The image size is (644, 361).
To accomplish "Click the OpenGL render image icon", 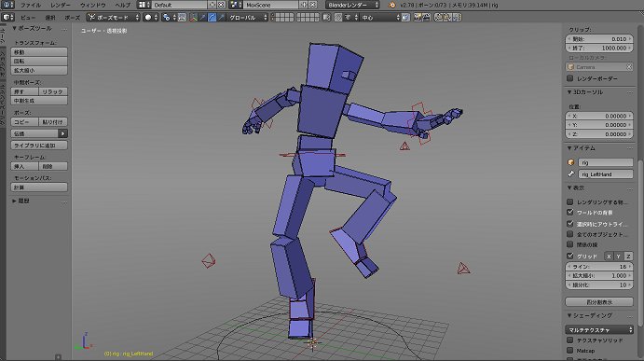I will pyautogui.click(x=418, y=18).
